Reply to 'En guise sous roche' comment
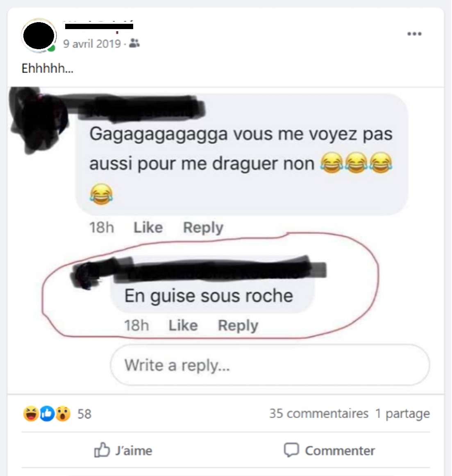 click(x=238, y=326)
